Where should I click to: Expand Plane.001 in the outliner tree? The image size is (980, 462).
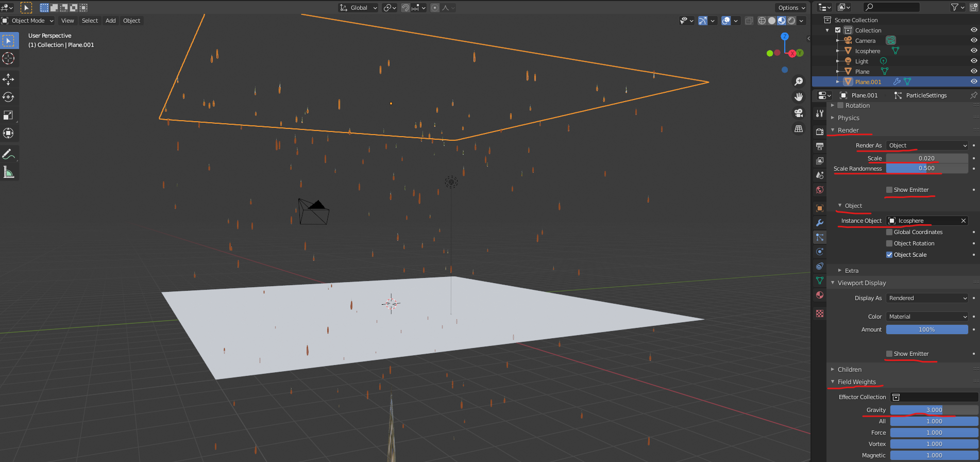tap(838, 81)
